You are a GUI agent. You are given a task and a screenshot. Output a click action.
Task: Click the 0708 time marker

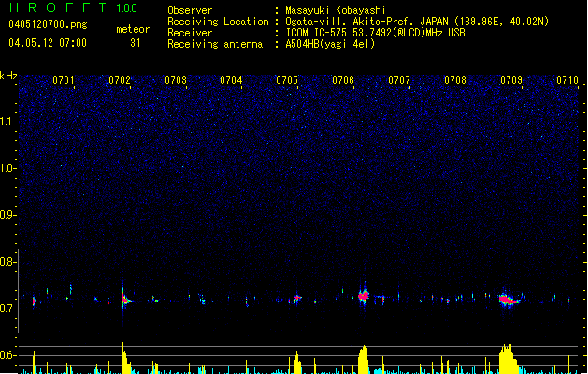[455, 80]
